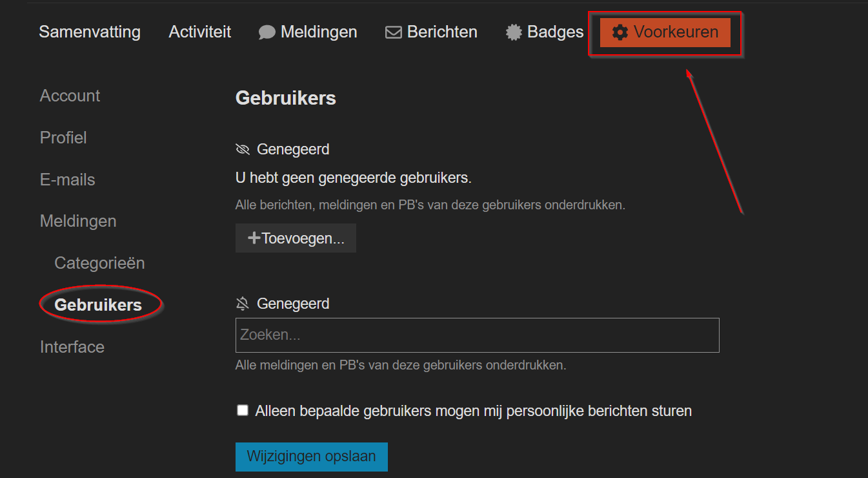This screenshot has width=868, height=478.
Task: Open Meldingen in the sidebar
Action: (78, 221)
